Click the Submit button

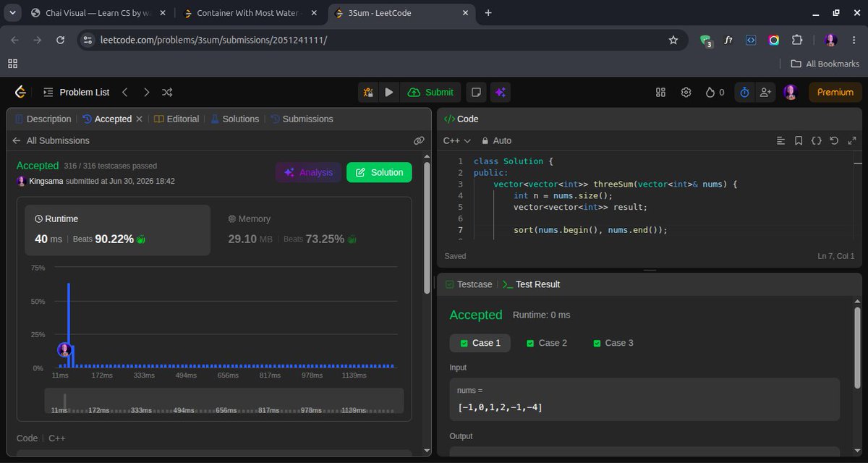[x=431, y=92]
